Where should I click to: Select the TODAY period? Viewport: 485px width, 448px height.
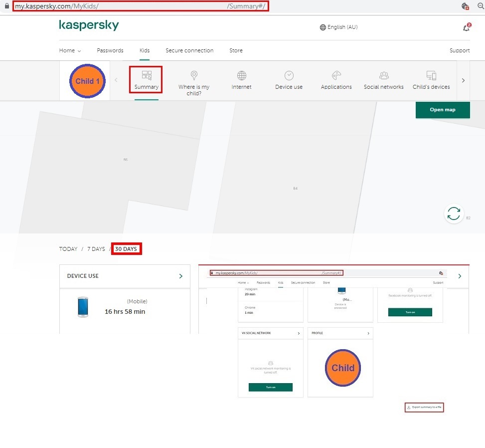click(x=68, y=249)
